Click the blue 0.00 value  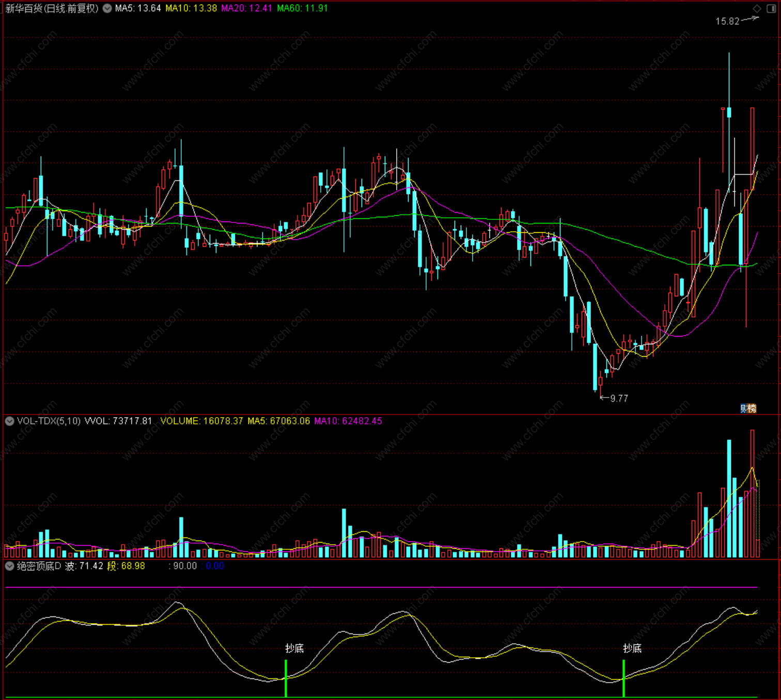click(x=215, y=566)
